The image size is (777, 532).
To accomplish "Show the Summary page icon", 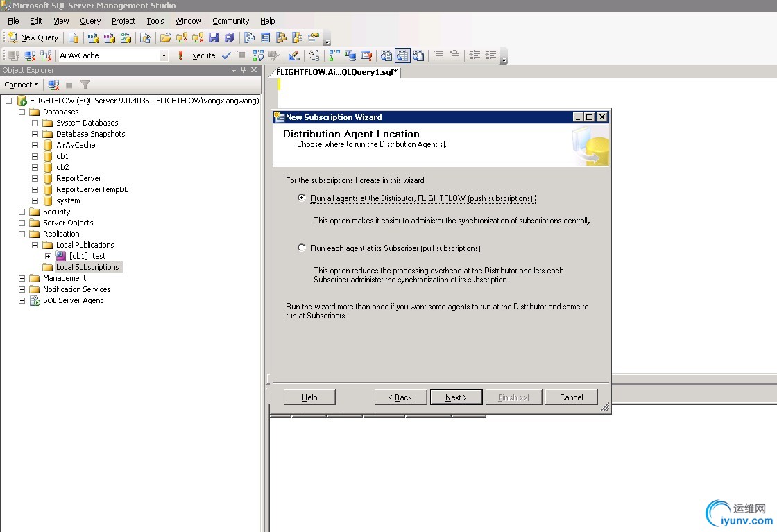I will 266,37.
